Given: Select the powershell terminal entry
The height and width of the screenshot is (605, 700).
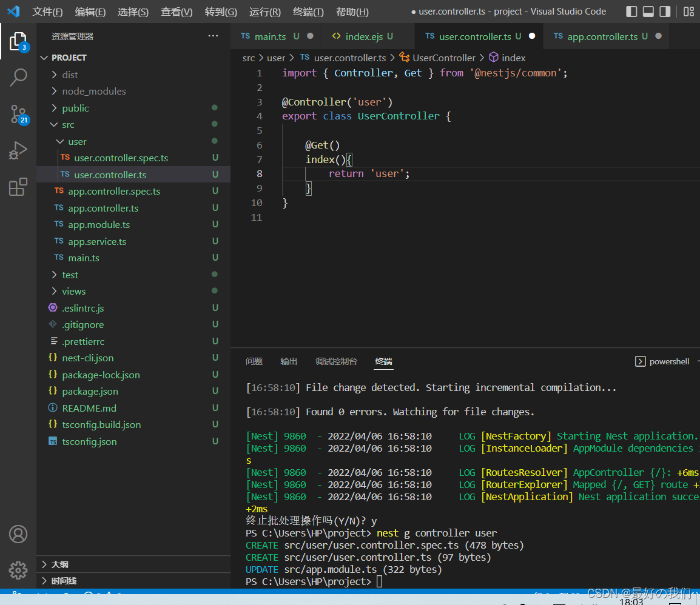Looking at the screenshot, I should (x=662, y=361).
